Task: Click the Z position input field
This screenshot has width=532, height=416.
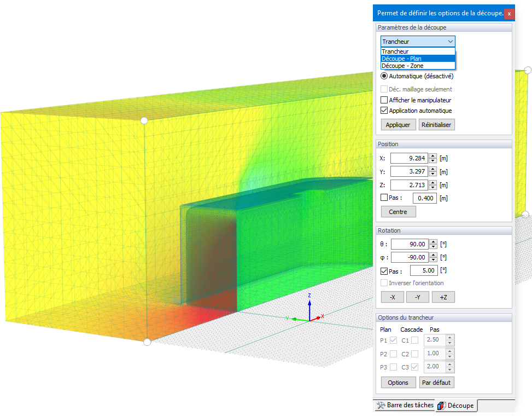Action: [409, 185]
